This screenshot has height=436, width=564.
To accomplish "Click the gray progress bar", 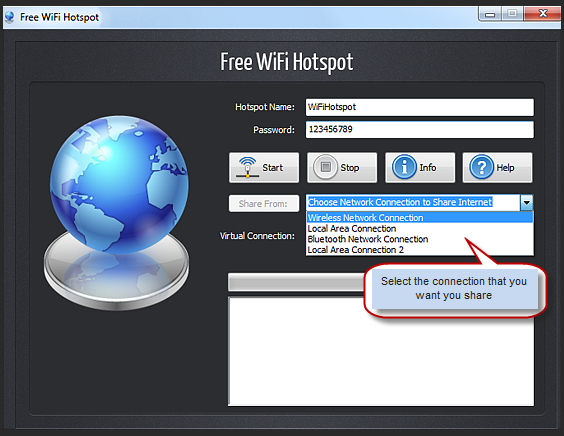I will click(x=296, y=282).
